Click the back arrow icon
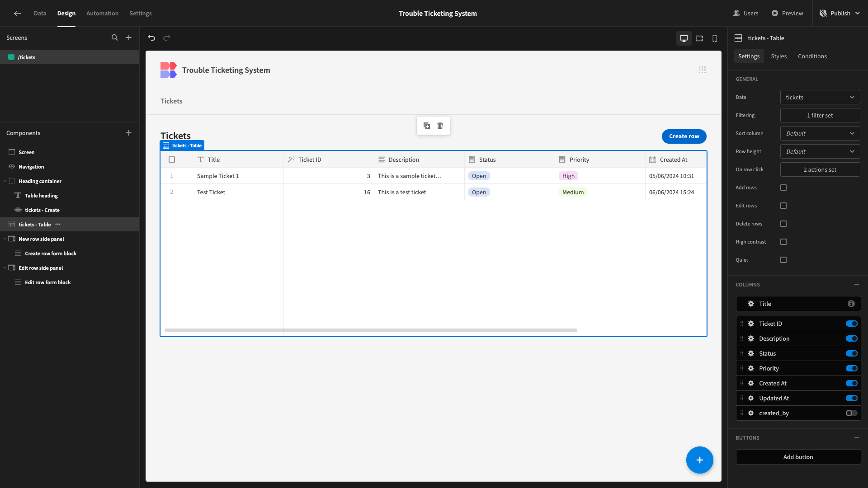 [x=17, y=14]
